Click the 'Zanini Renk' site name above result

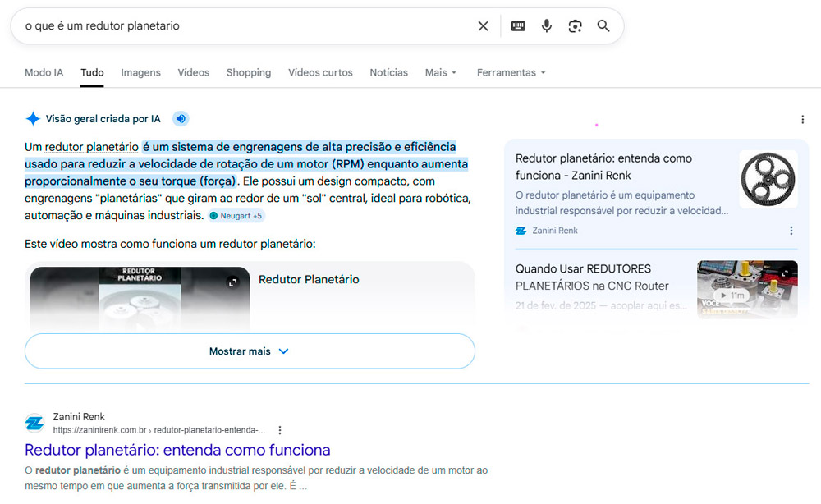pyautogui.click(x=79, y=417)
